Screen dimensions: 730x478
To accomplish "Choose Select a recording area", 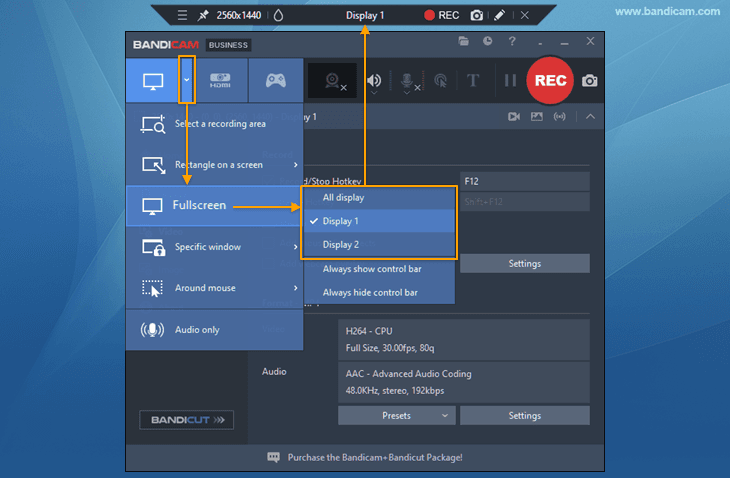I will (215, 124).
